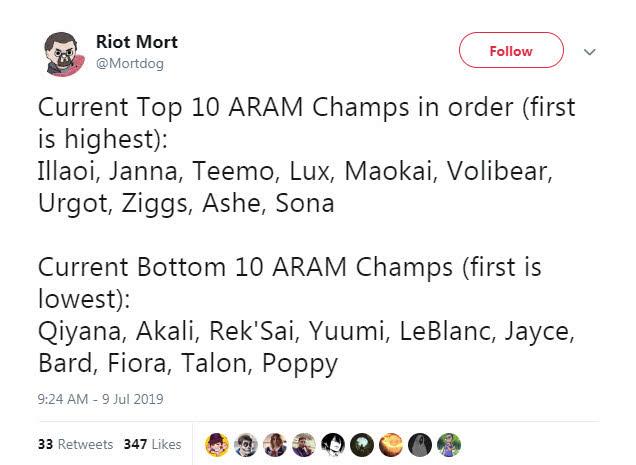Screen dimensions: 636x465
Task: View the 347 Likes list
Action: pos(153,444)
